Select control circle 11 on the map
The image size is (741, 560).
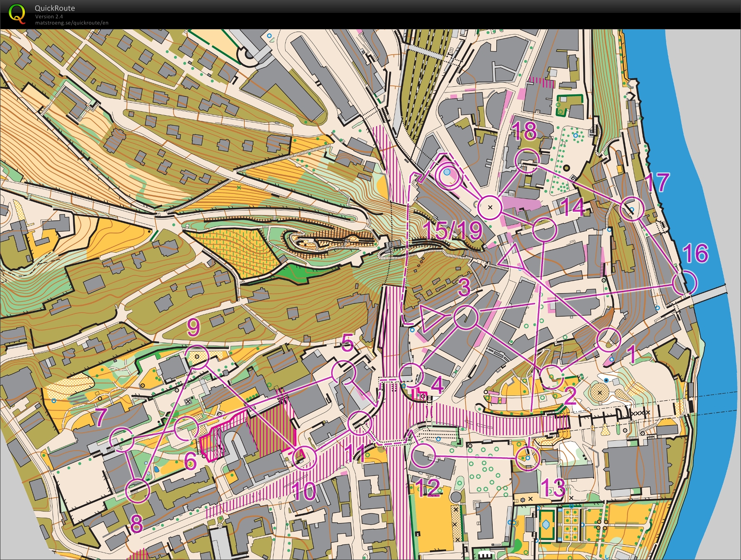pos(360,423)
